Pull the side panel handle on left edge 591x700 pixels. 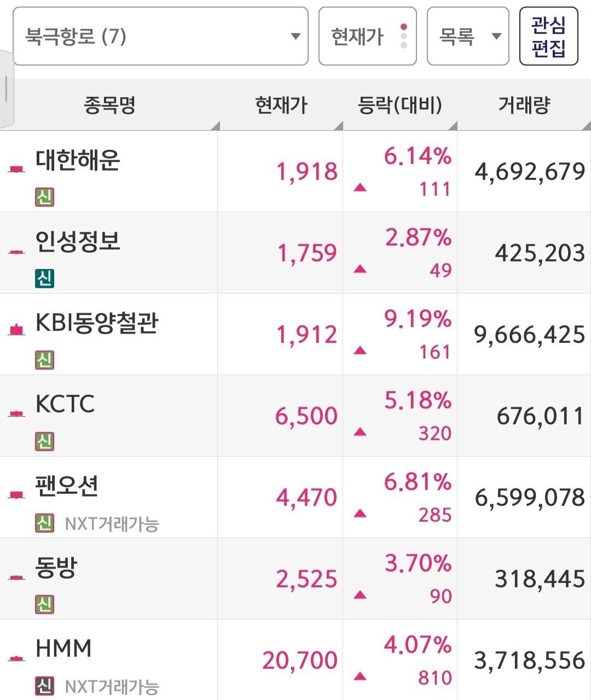(x=7, y=89)
